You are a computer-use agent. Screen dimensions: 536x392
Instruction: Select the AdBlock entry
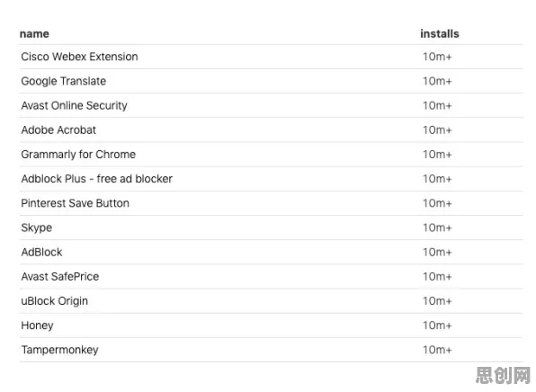[x=41, y=253]
